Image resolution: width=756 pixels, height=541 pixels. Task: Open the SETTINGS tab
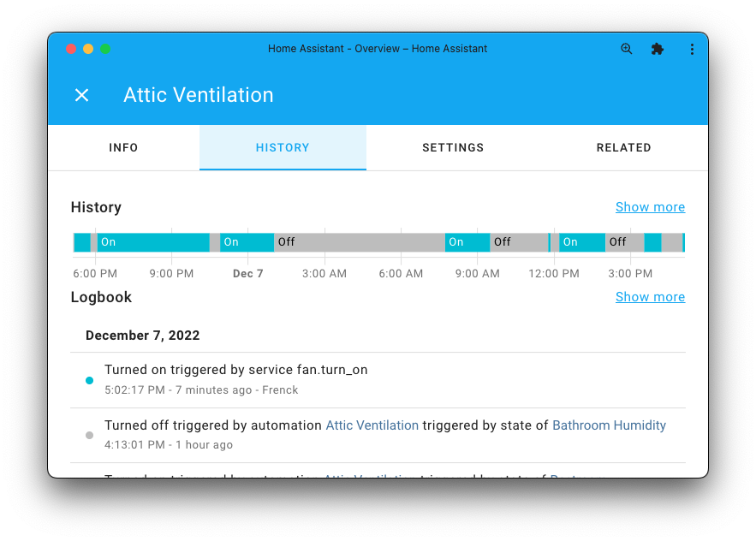coord(453,147)
